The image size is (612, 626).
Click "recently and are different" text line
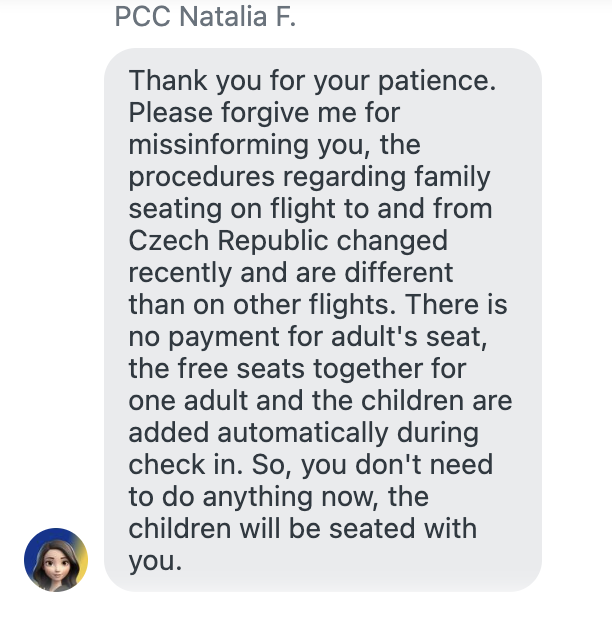291,272
